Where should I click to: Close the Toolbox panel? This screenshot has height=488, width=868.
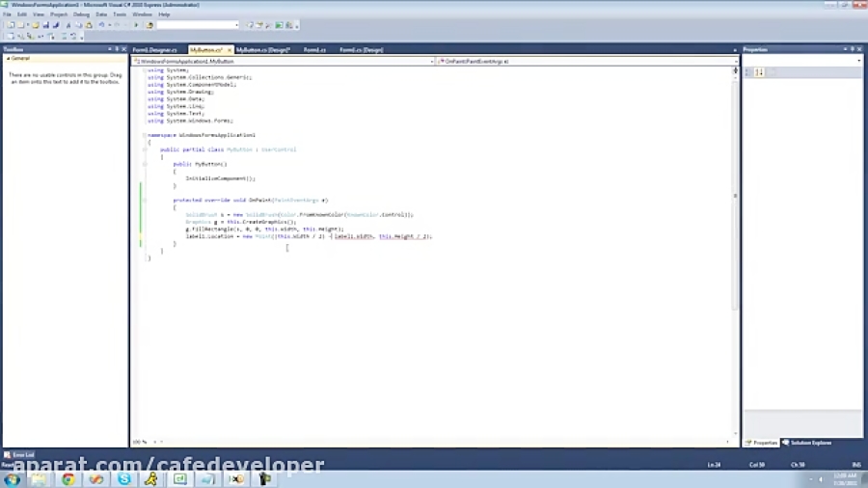pyautogui.click(x=124, y=49)
